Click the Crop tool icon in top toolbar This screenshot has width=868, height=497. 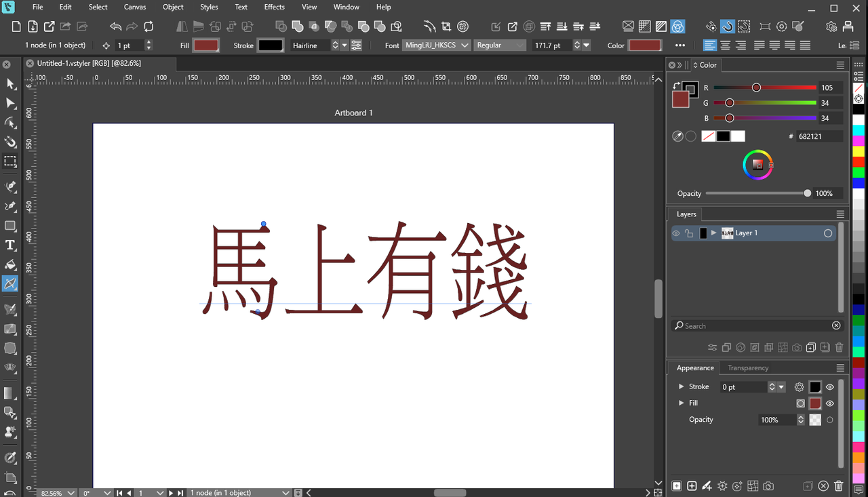(446, 26)
